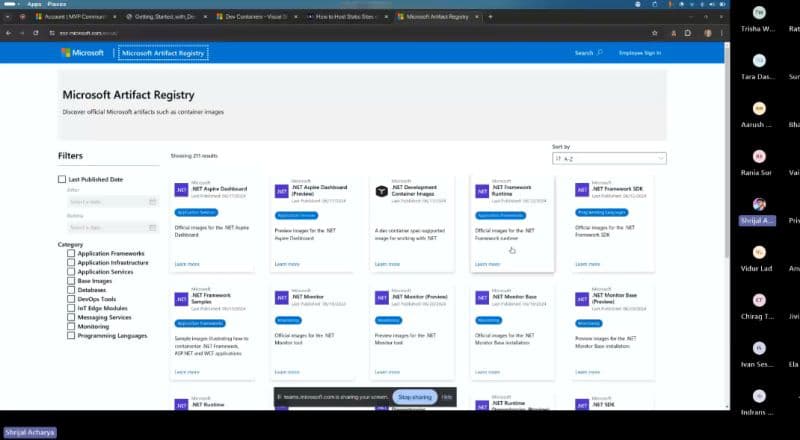
Task: Click the .NET Development Container Images black icon
Action: point(380,189)
